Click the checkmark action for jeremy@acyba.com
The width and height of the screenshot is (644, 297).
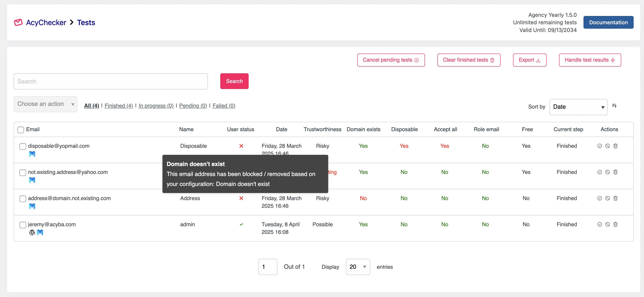tap(599, 224)
